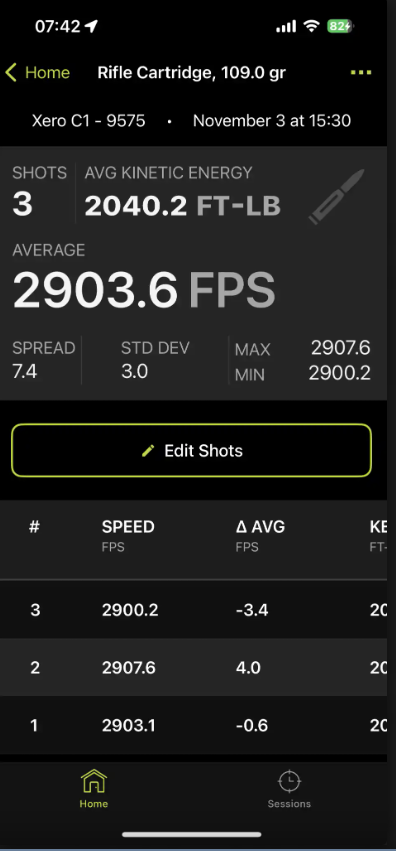Tap the Xero C1 - 9575 device label
Image resolution: width=396 pixels, height=851 pixels.
[88, 120]
